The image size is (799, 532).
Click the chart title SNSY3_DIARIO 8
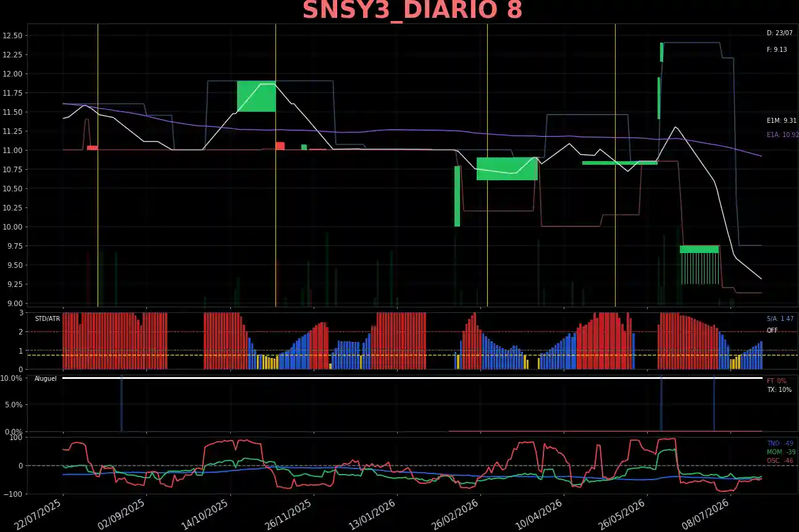(x=412, y=10)
